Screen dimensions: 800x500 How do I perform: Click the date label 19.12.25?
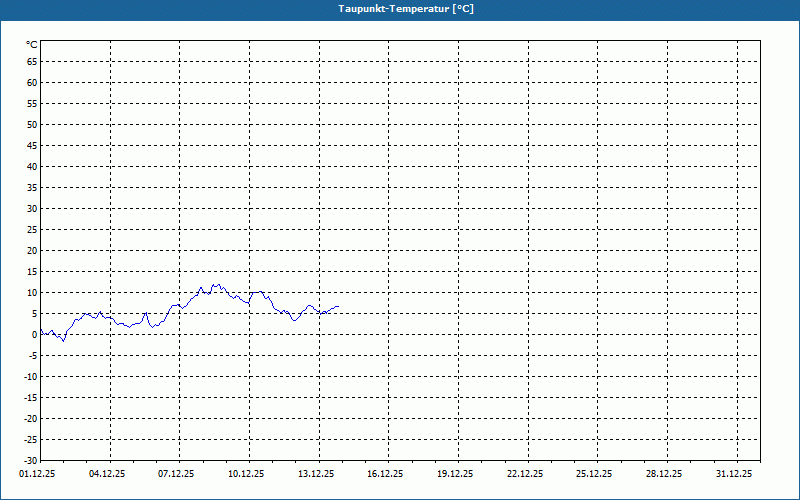pos(455,474)
